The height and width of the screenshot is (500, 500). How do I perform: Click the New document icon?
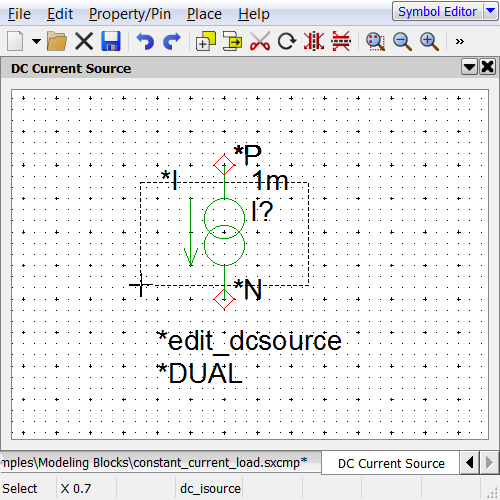click(15, 41)
